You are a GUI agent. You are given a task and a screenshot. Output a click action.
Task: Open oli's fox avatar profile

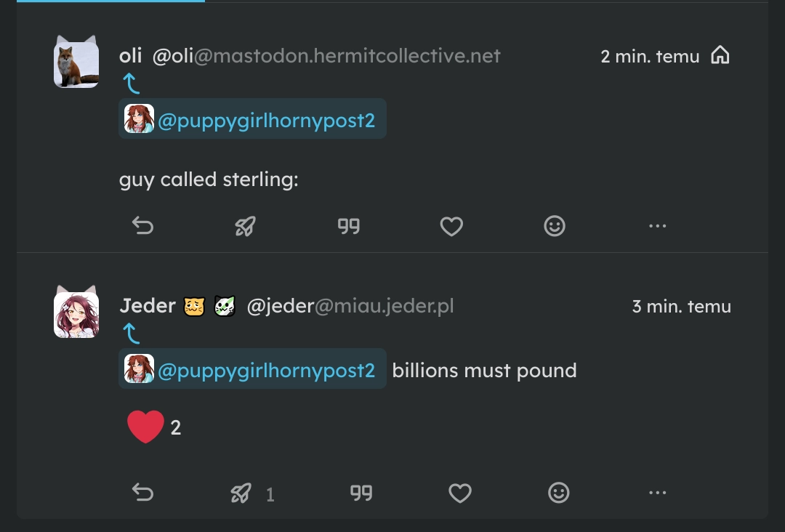(76, 62)
